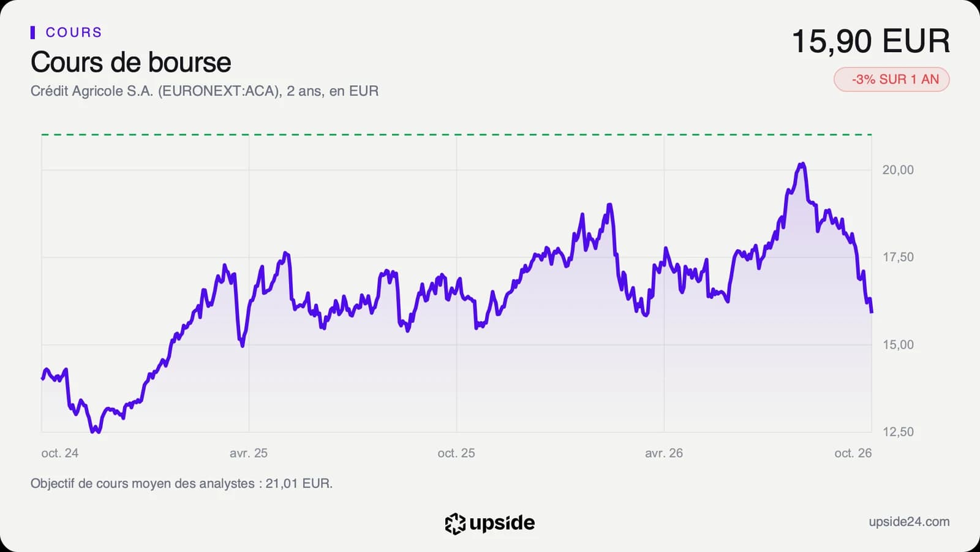
Task: Open the upside24.com link
Action: [x=909, y=522]
